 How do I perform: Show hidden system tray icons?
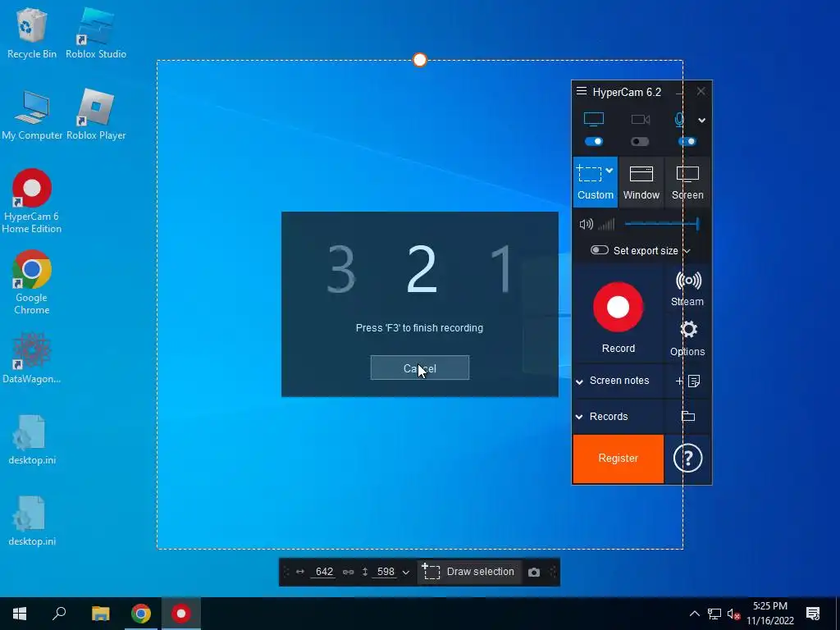pyautogui.click(x=694, y=614)
